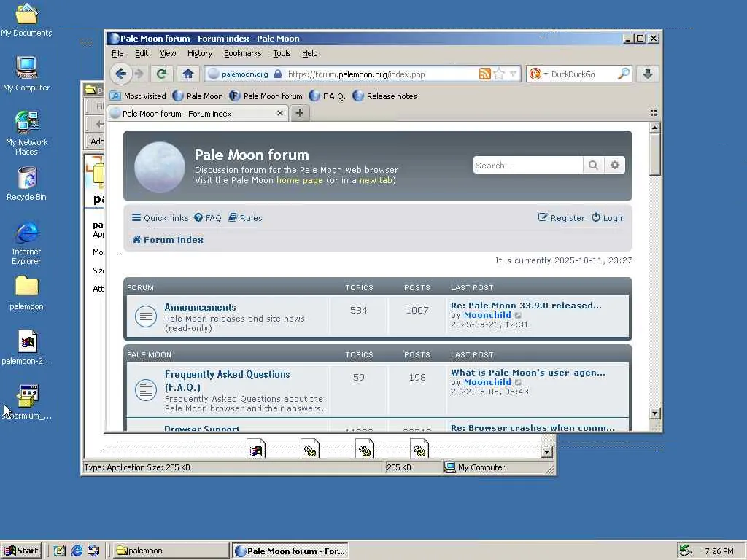Open the forum Rules link
Viewport: 747px width, 560px height.
click(245, 217)
